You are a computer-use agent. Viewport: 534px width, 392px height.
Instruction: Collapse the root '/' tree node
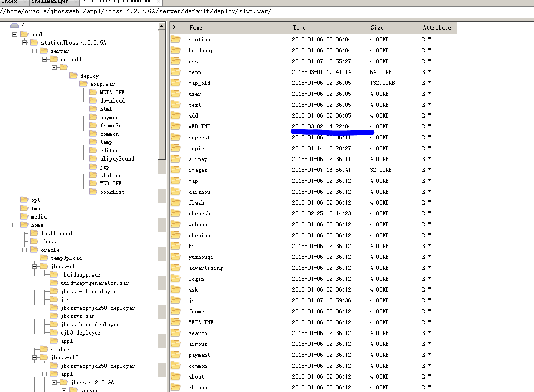click(5, 26)
